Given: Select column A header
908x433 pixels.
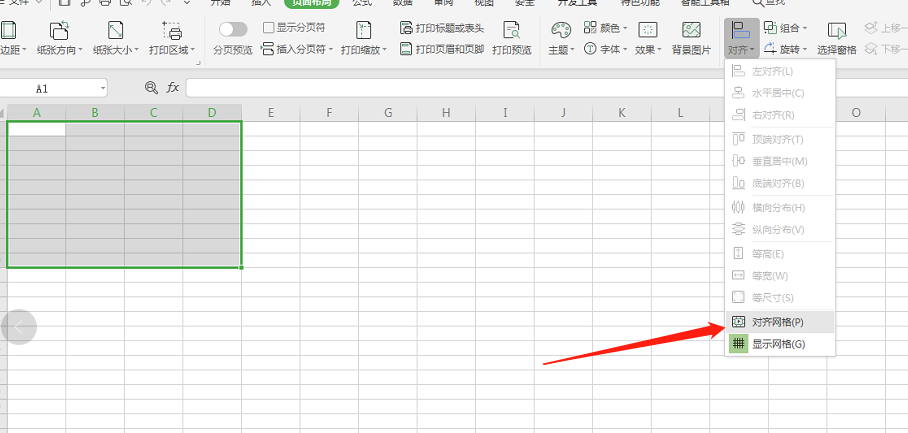Looking at the screenshot, I should pyautogui.click(x=36, y=113).
